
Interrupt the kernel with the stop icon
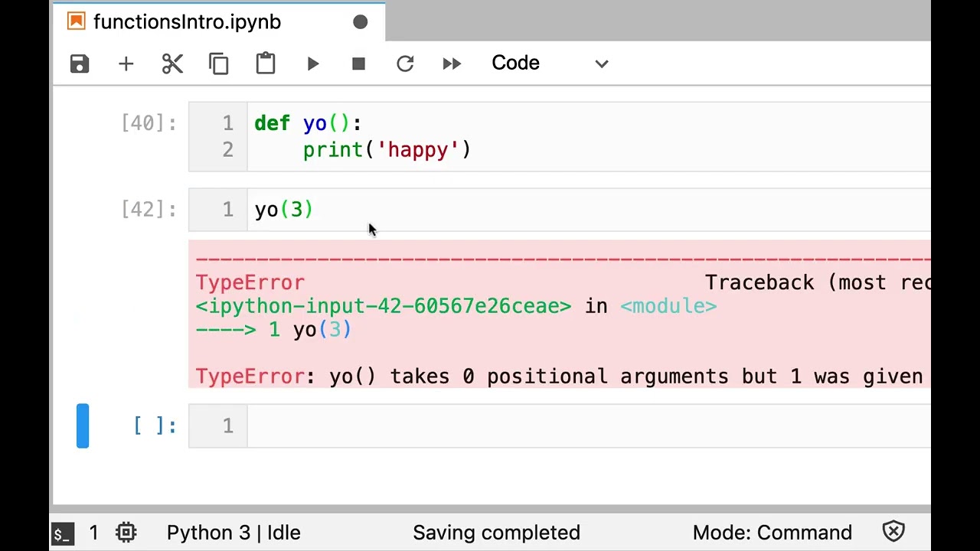[x=358, y=64]
